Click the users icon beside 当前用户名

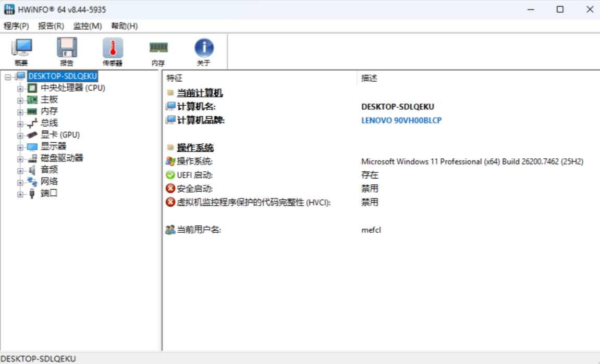pos(170,230)
